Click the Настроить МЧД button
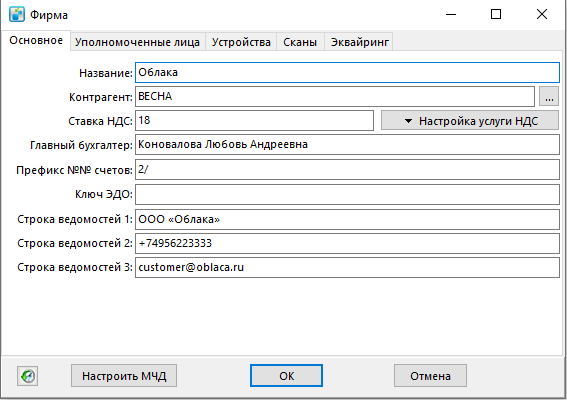 tap(124, 376)
